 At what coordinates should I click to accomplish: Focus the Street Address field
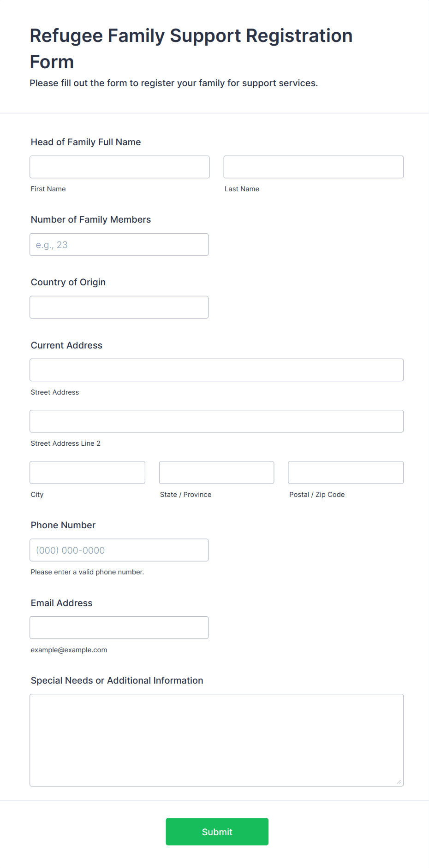coord(216,370)
